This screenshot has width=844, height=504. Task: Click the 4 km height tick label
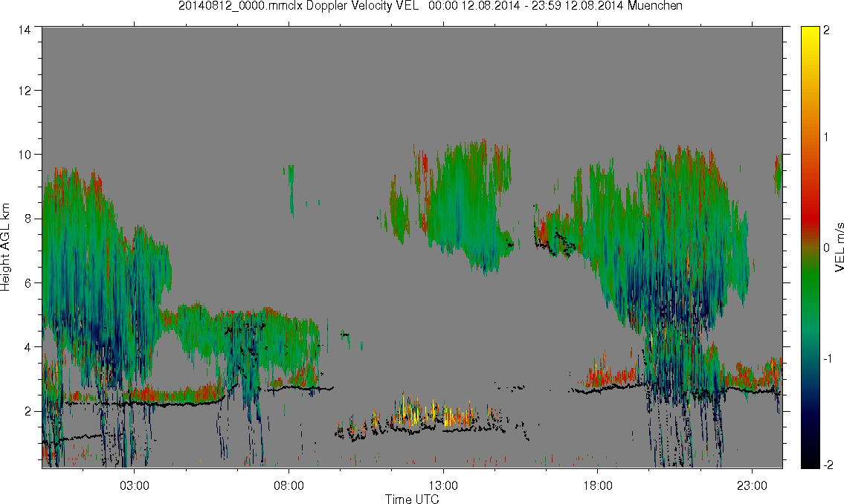pos(28,347)
